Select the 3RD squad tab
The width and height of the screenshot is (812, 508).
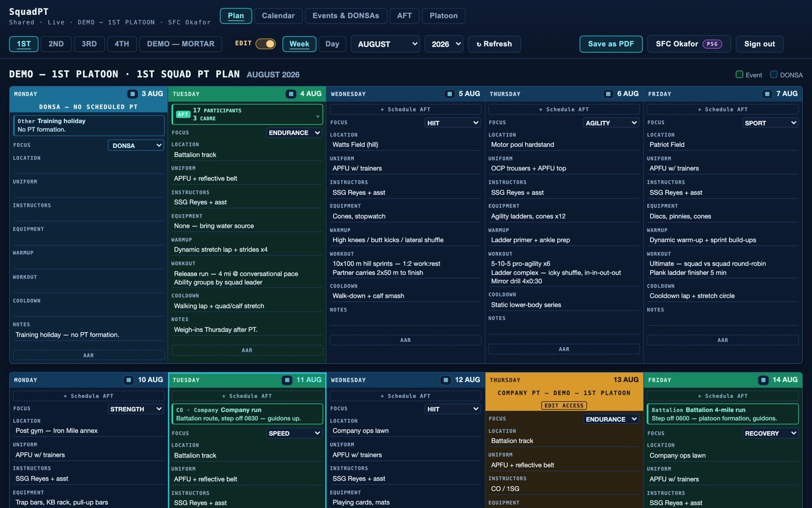(x=89, y=44)
